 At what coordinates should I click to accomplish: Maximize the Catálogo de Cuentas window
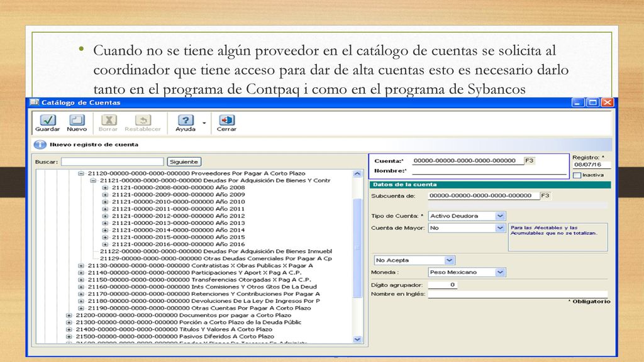[592, 102]
